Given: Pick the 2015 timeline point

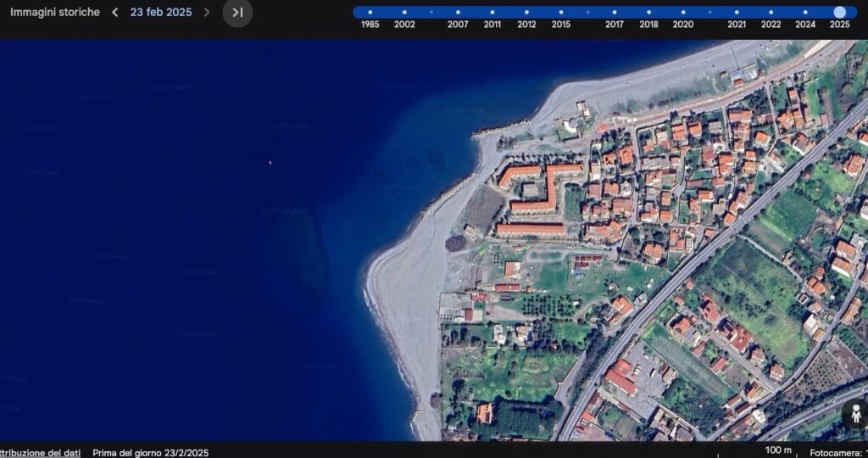Looking at the screenshot, I should coord(561,13).
